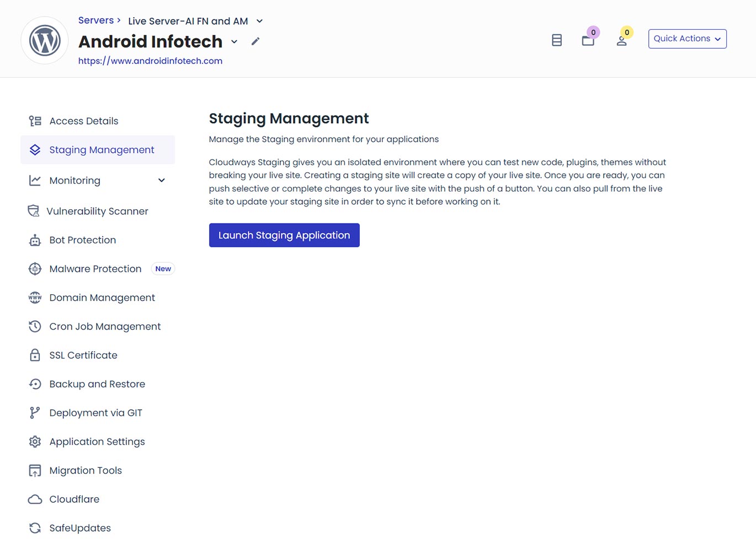Follow the Servers breadcrumb link
756x552 pixels.
pos(96,20)
